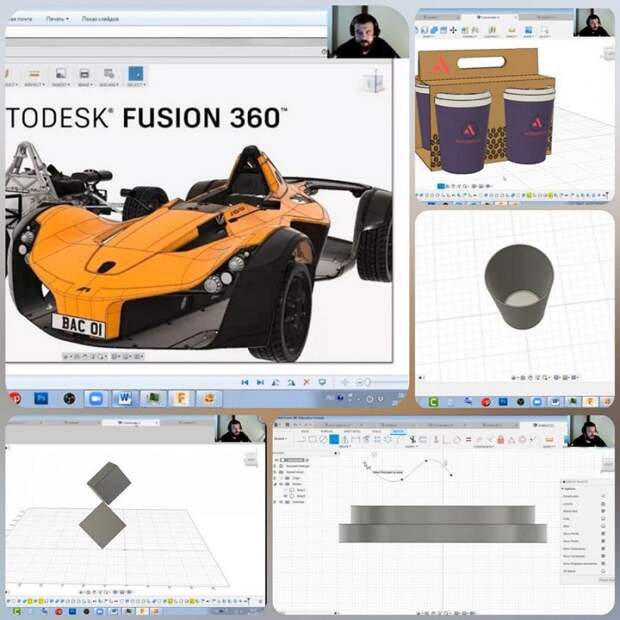Go to previous slide in slideshow controls

point(245,382)
